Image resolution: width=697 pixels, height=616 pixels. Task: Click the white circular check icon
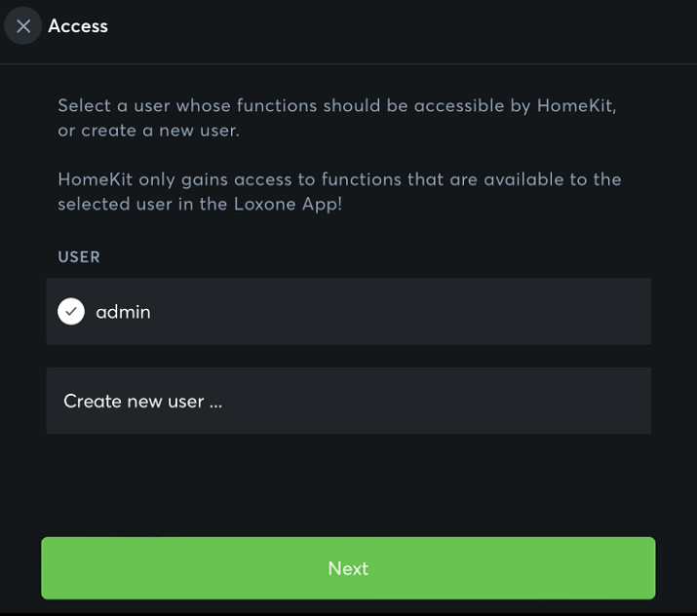click(71, 312)
